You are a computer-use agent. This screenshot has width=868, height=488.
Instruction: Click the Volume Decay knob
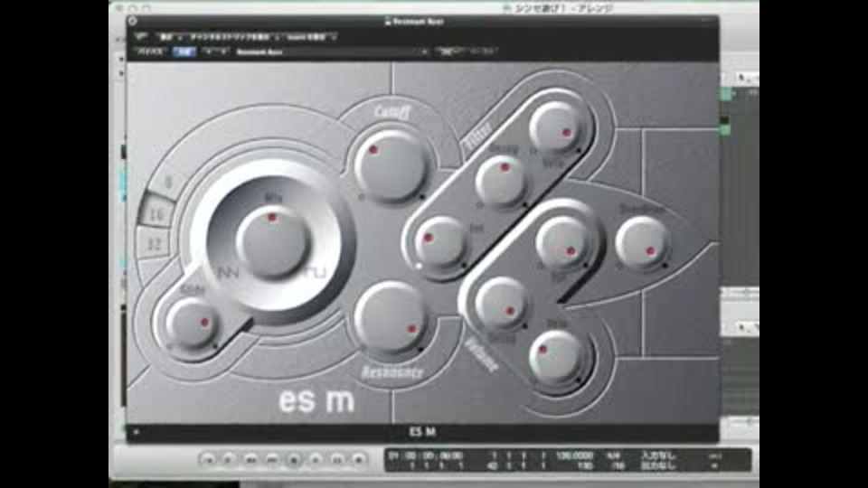click(x=500, y=305)
